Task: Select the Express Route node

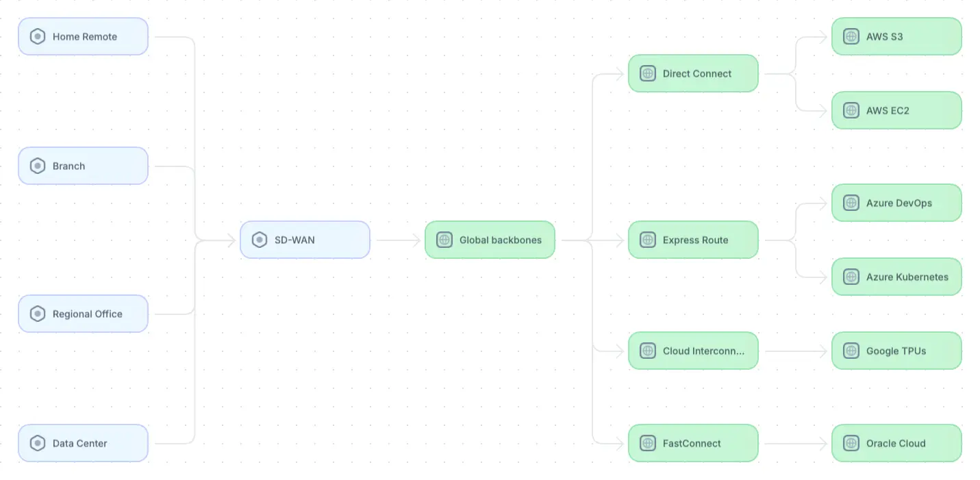Action: click(x=693, y=240)
